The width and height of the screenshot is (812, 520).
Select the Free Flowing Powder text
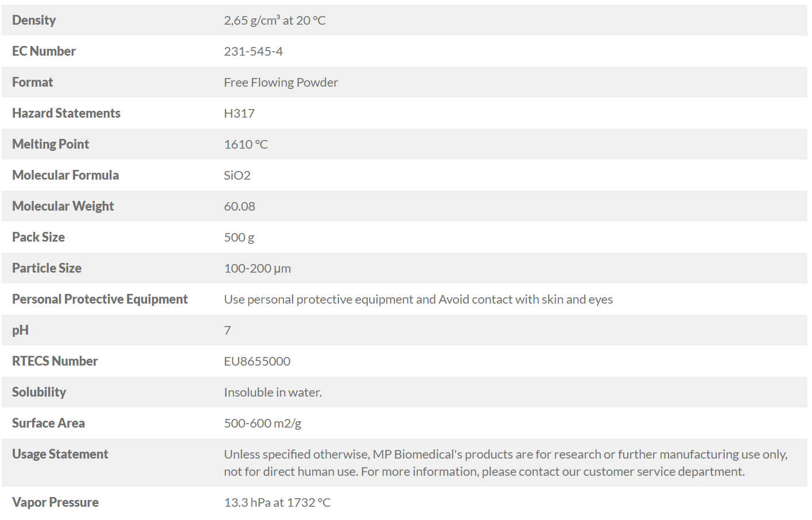click(x=281, y=82)
